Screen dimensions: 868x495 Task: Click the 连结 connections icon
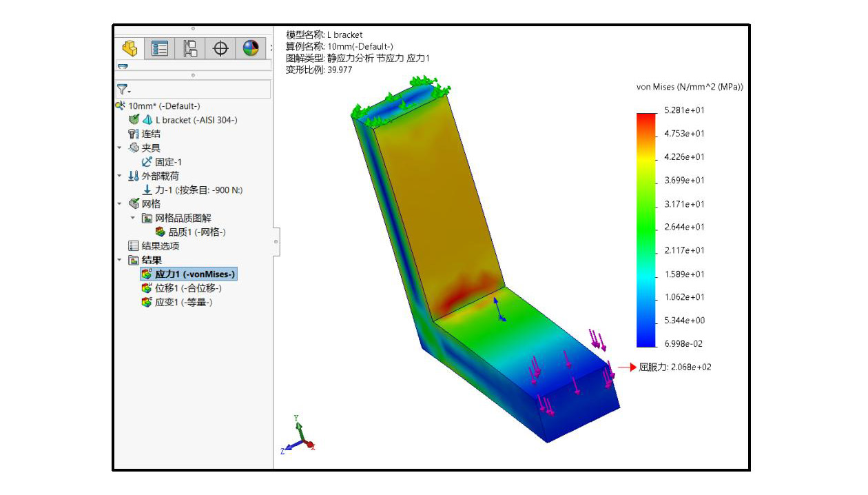134,134
